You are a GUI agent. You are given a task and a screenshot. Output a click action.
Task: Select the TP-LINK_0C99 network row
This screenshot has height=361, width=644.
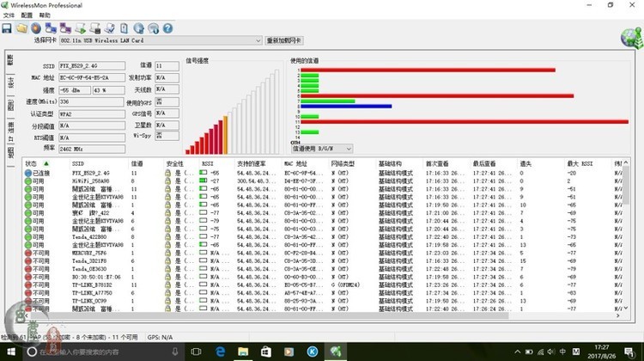pyautogui.click(x=323, y=301)
